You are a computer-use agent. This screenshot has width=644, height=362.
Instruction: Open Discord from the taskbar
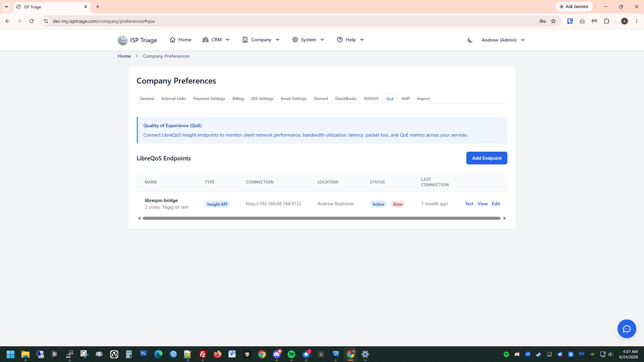(x=277, y=354)
